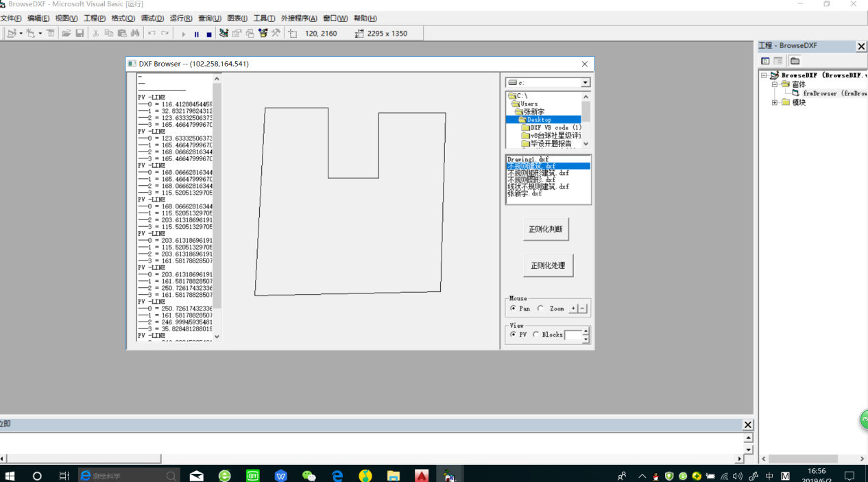
Task: Open WeChat from the taskbar
Action: pos(309,475)
